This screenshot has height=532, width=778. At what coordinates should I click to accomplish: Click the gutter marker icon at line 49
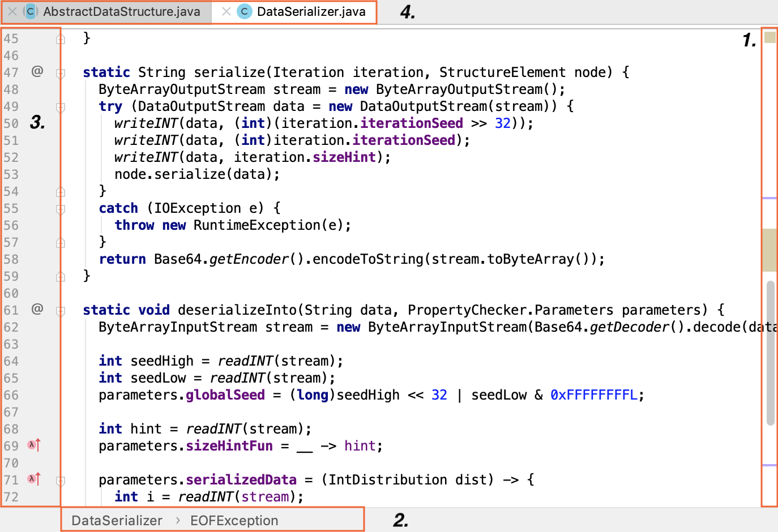pos(60,106)
